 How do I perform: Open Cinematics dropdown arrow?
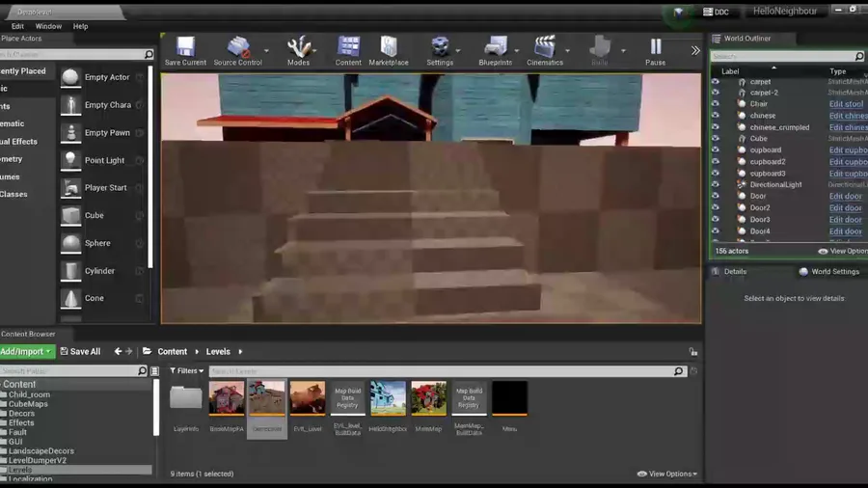click(x=567, y=51)
